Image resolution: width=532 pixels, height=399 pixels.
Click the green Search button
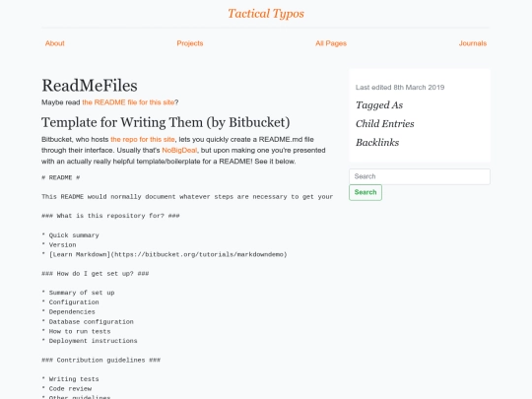pyautogui.click(x=366, y=192)
